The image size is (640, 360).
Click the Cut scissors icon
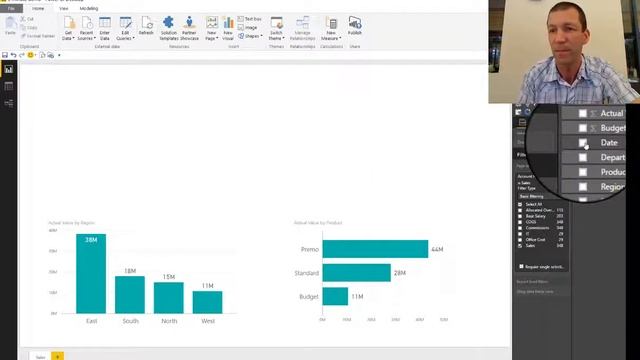(x=23, y=19)
